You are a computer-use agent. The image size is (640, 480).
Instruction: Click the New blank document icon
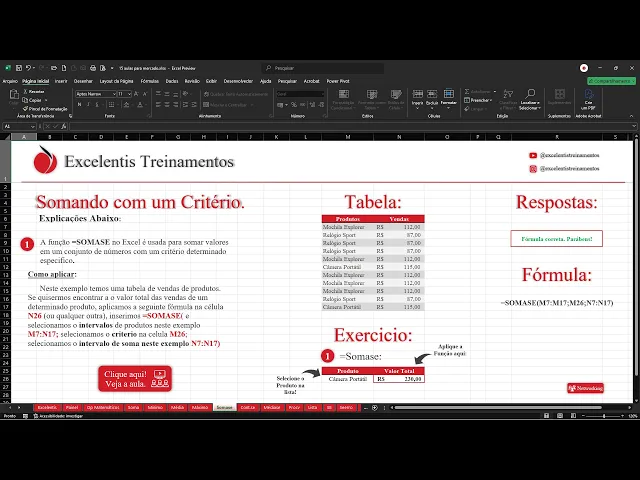64,68
